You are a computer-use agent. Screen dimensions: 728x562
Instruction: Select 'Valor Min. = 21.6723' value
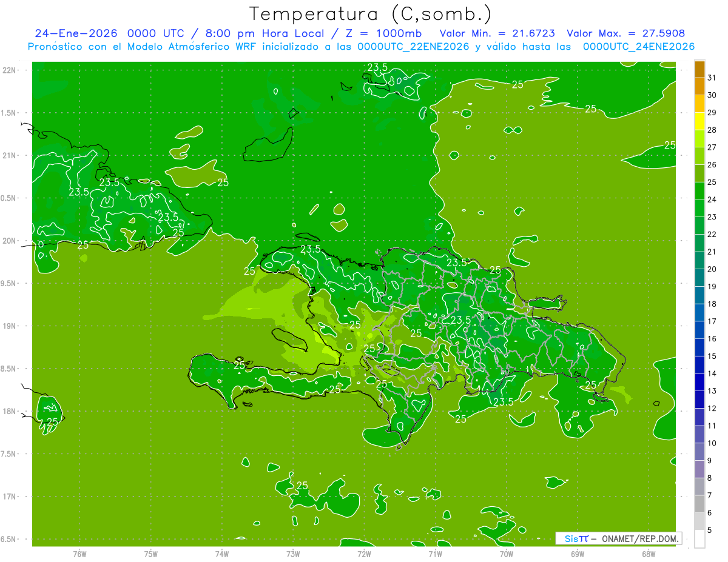pyautogui.click(x=497, y=33)
